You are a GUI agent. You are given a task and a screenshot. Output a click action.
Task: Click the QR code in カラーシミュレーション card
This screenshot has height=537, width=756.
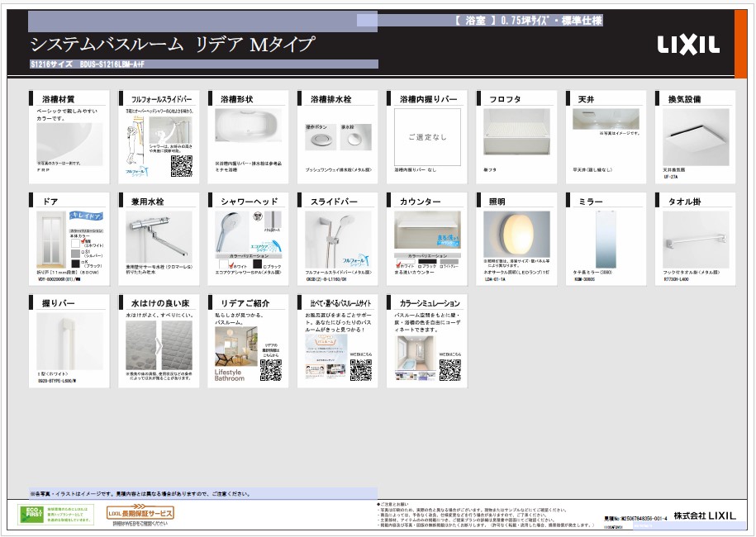point(449,370)
